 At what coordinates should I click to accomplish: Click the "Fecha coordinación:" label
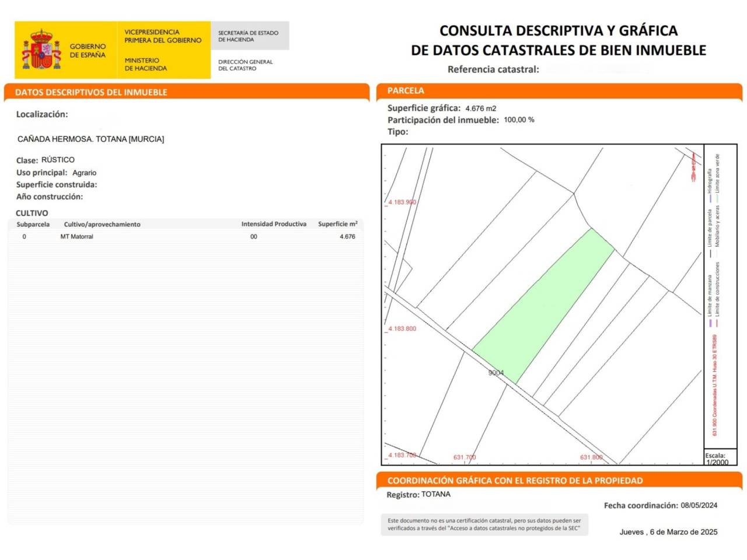(641, 506)
